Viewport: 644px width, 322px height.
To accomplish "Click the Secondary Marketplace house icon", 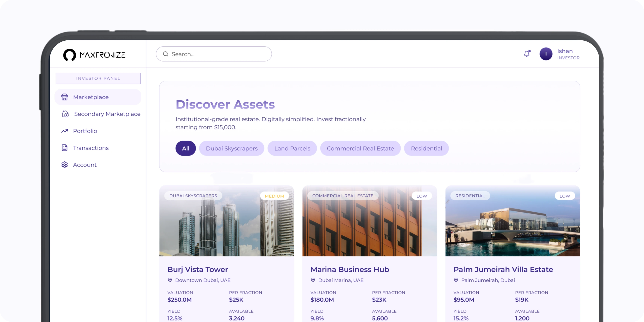I will [x=65, y=114].
